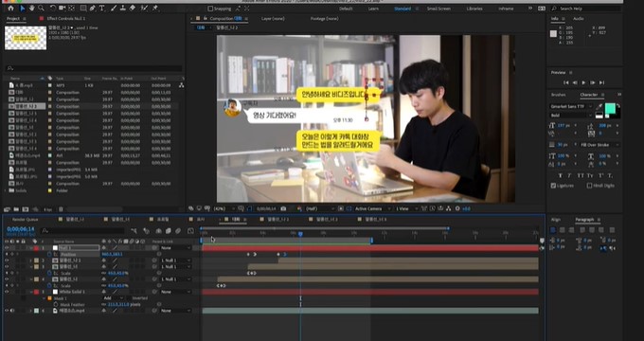Open the Fill Over Stroke dropdown
The image size is (644, 341).
click(x=600, y=145)
